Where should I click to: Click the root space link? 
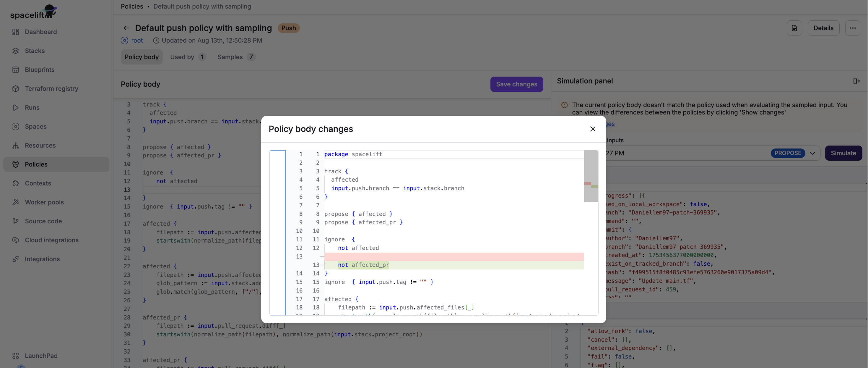136,41
